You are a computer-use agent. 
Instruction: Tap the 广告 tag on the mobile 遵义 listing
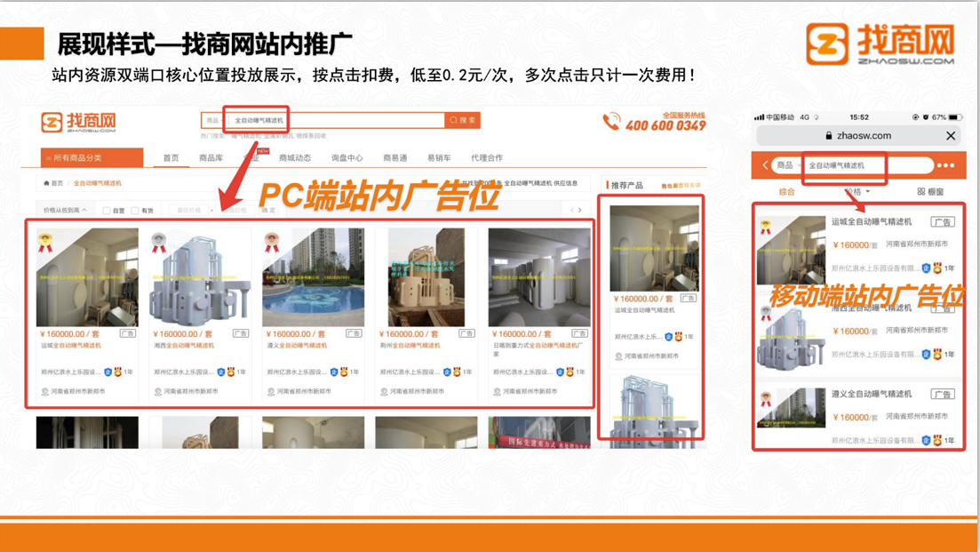(x=943, y=394)
